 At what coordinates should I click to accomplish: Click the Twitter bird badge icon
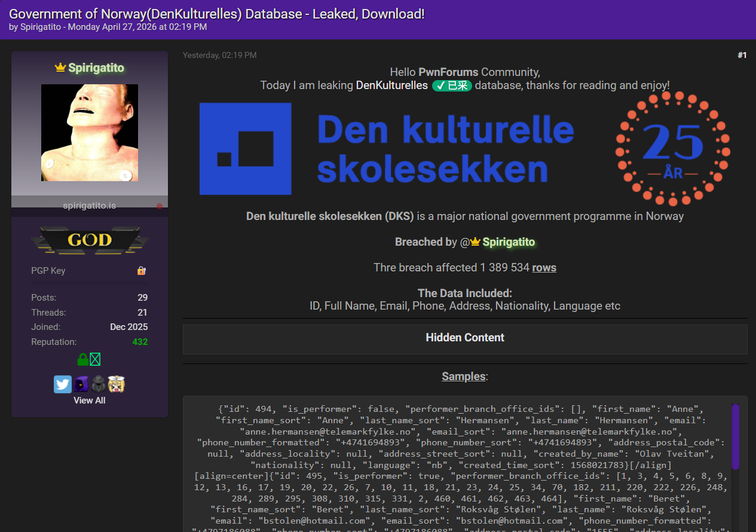tap(63, 384)
